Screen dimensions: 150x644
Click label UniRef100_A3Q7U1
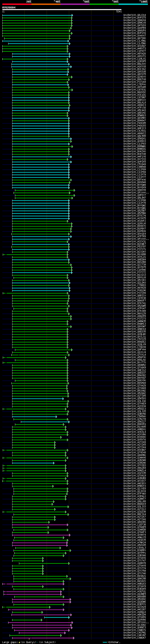point(135,592)
